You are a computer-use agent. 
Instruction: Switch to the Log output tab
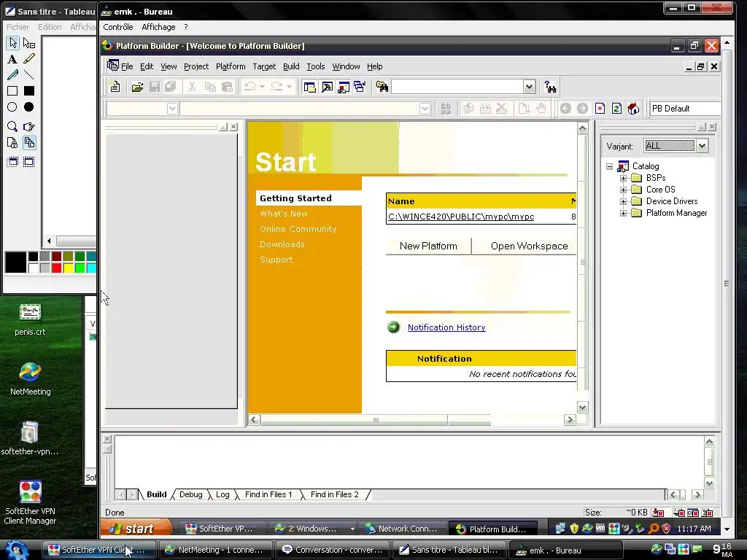pos(222,495)
